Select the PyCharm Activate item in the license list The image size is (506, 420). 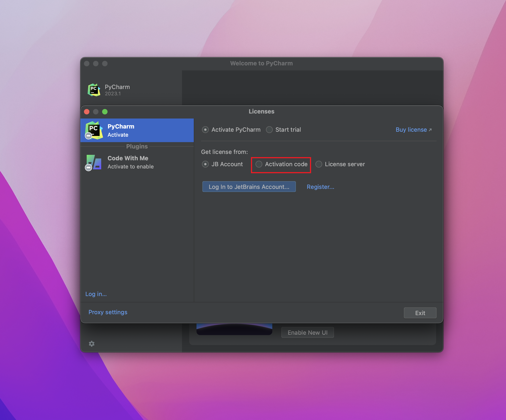point(137,130)
